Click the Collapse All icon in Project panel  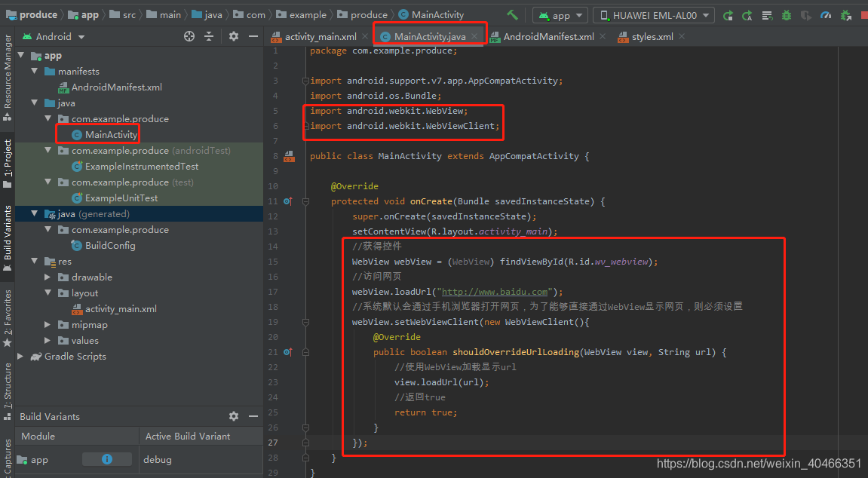point(209,36)
